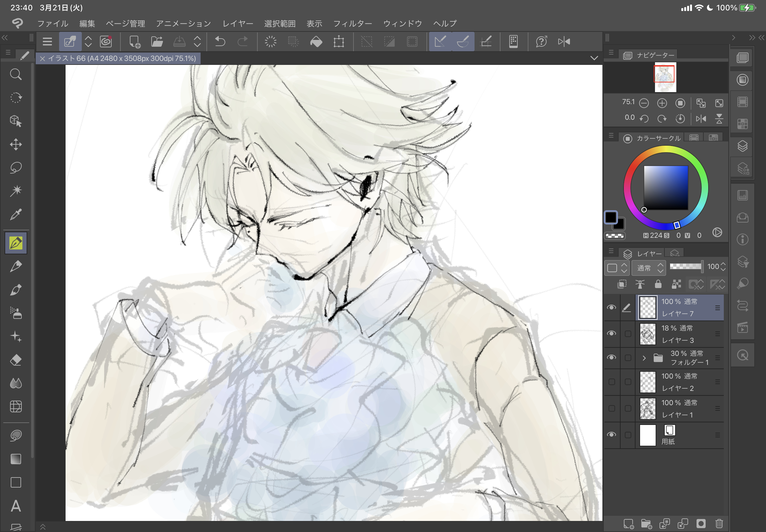Select the Eyedropper tool
This screenshot has height=532, width=766.
(16, 214)
